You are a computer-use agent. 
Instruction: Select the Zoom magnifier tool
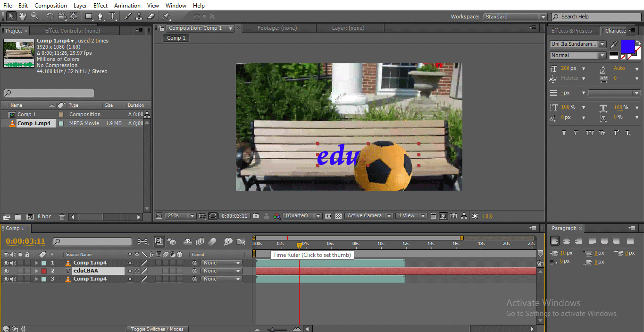pyautogui.click(x=34, y=17)
